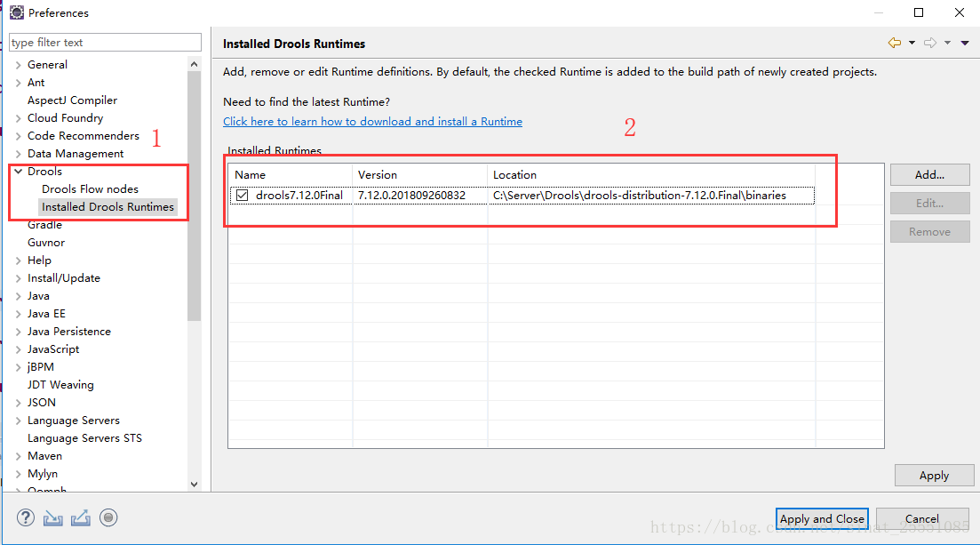Close the Preferences window
The height and width of the screenshot is (545, 980).
960,12
